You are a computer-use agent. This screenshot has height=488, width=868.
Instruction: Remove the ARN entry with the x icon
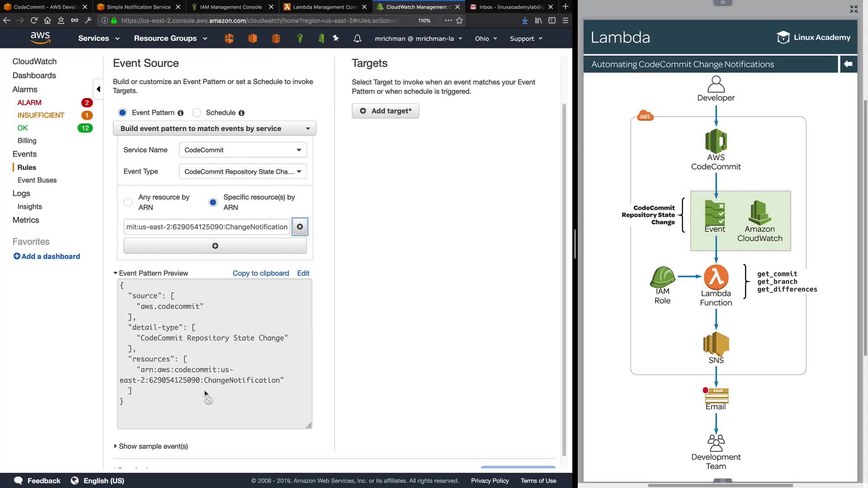tap(300, 227)
